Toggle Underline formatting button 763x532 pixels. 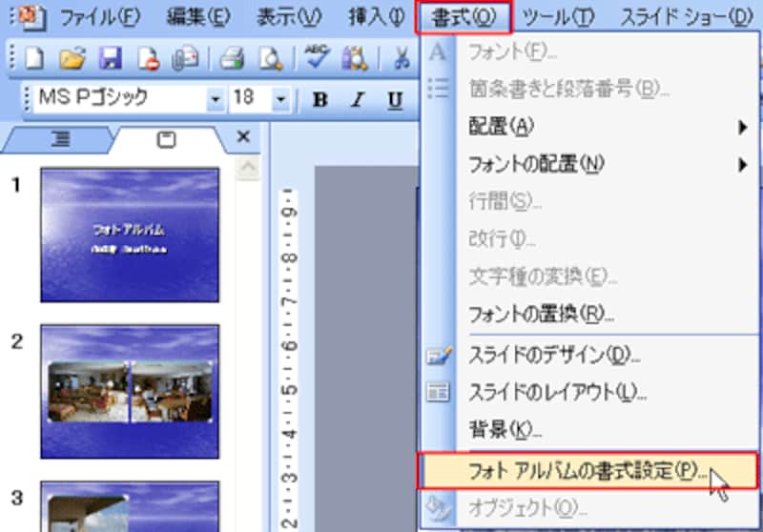click(x=395, y=99)
